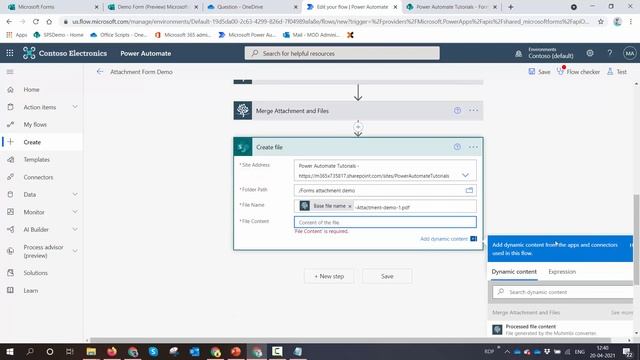Screen dimensions: 640x360
Task: Switch to Power Automate Tutorials browser tab
Action: tap(451, 7)
